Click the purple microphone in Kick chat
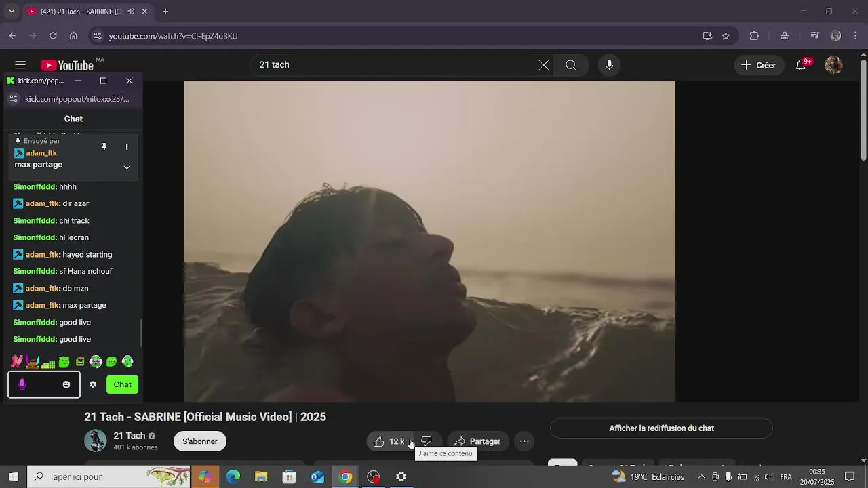The height and width of the screenshot is (488, 868). [22, 384]
